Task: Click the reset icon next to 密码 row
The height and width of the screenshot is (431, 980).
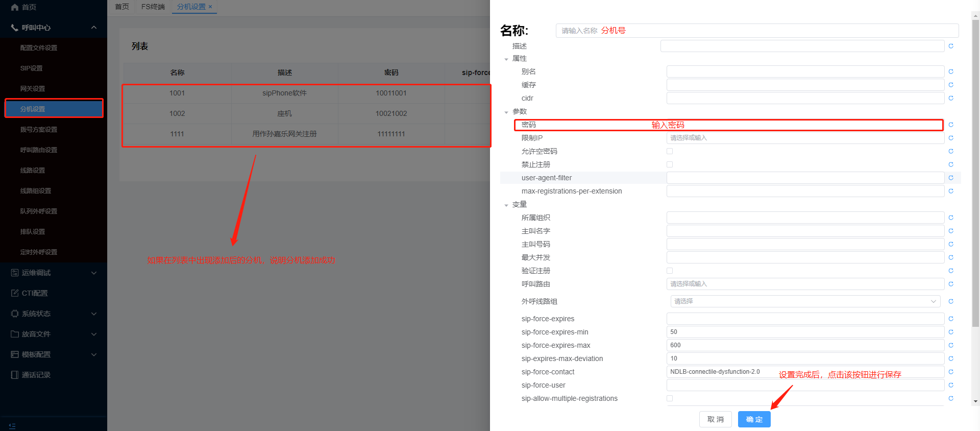Action: tap(951, 125)
